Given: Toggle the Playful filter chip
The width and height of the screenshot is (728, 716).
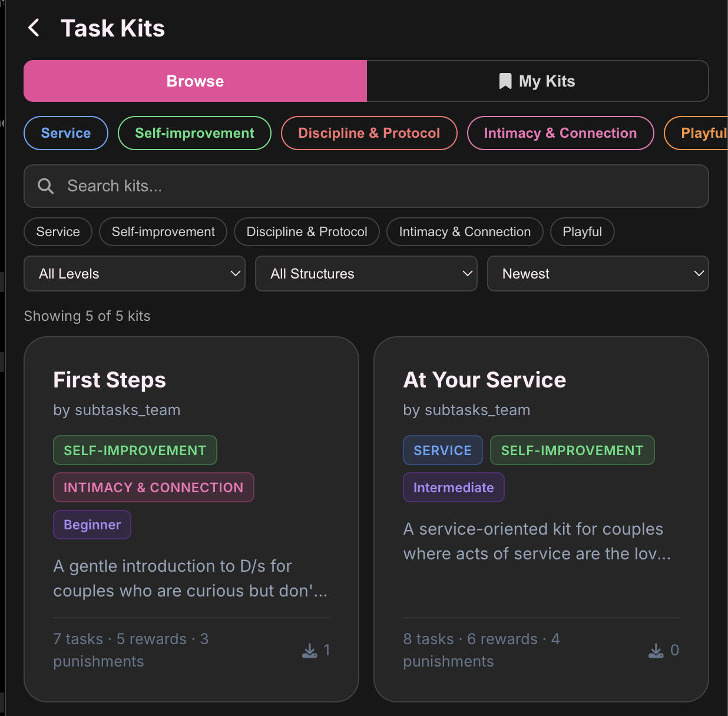Looking at the screenshot, I should tap(582, 231).
